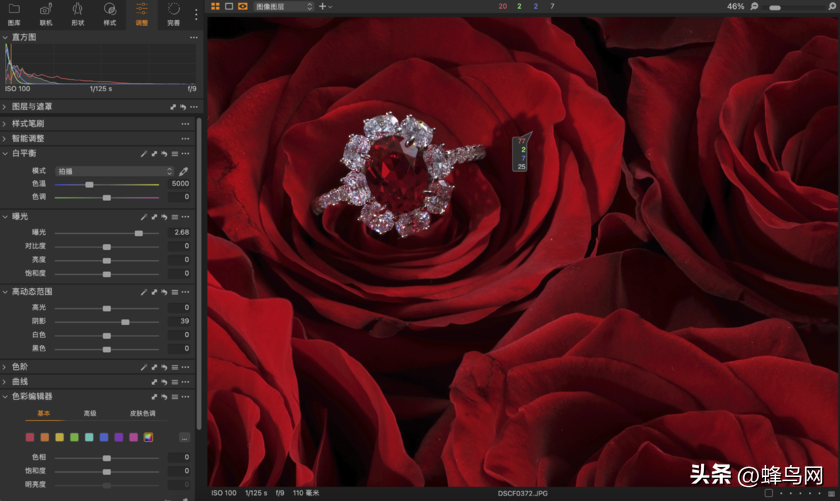Open the 完善 (Refine) tool tab
The height and width of the screenshot is (501, 840).
[x=174, y=14]
